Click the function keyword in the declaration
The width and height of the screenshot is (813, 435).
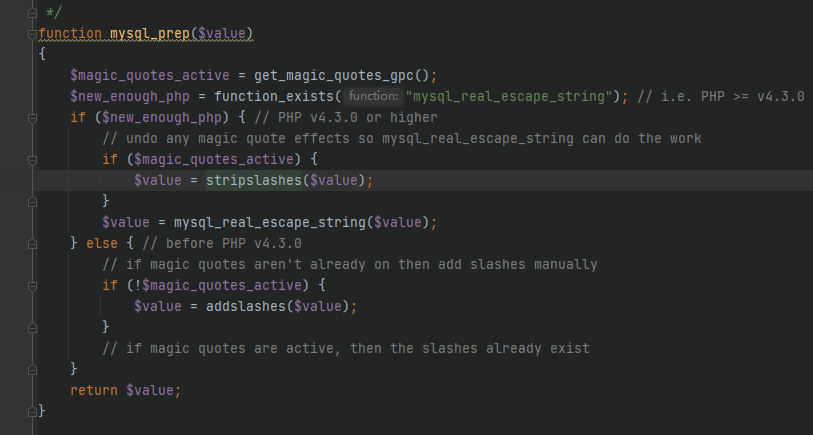(70, 34)
